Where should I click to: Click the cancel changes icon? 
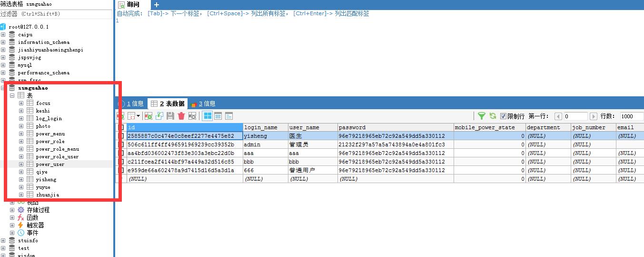point(192,116)
